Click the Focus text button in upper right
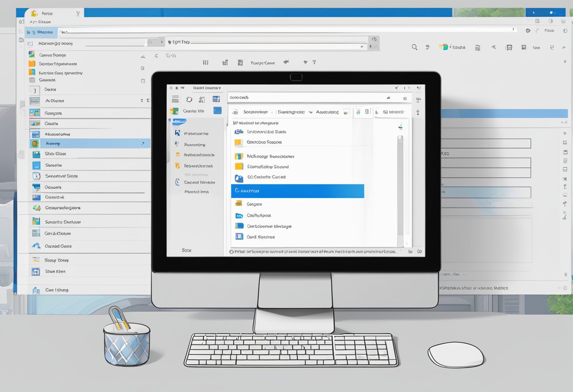Screen dimensions: 573x392 pos(549,30)
